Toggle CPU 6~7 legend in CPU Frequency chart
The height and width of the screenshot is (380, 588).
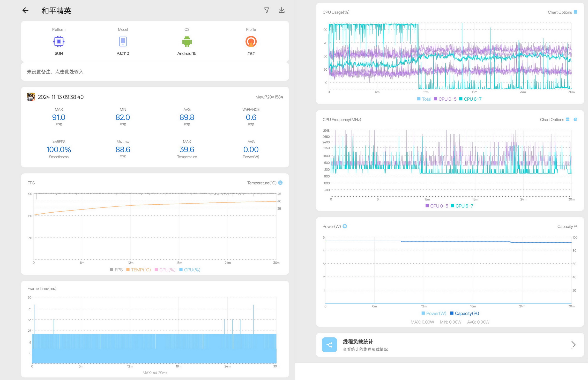(462, 206)
